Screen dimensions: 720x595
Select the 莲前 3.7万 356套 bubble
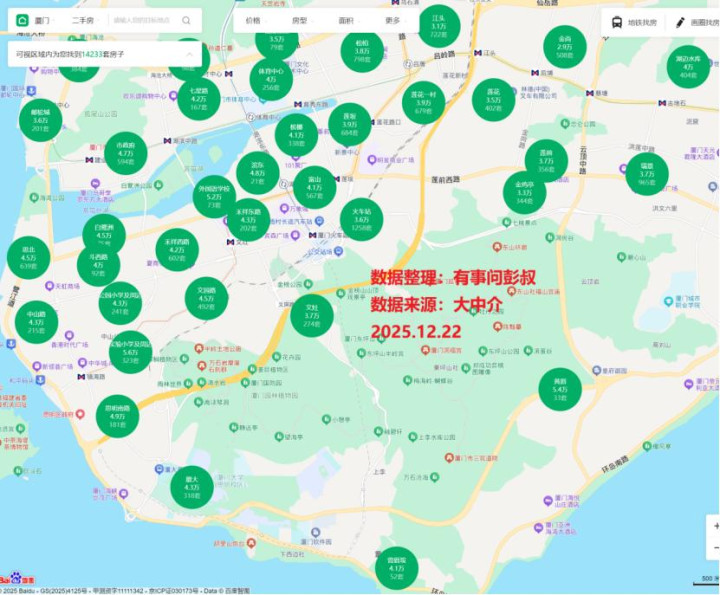coord(546,161)
